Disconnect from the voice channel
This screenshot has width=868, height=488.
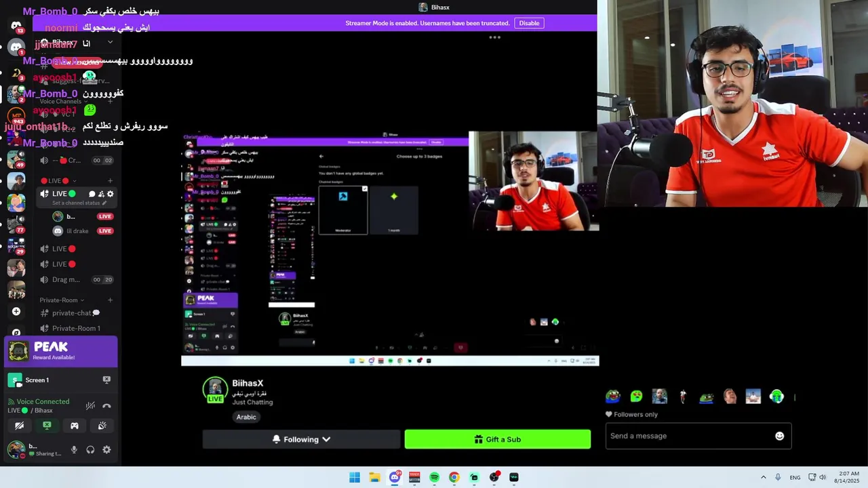[x=106, y=406]
